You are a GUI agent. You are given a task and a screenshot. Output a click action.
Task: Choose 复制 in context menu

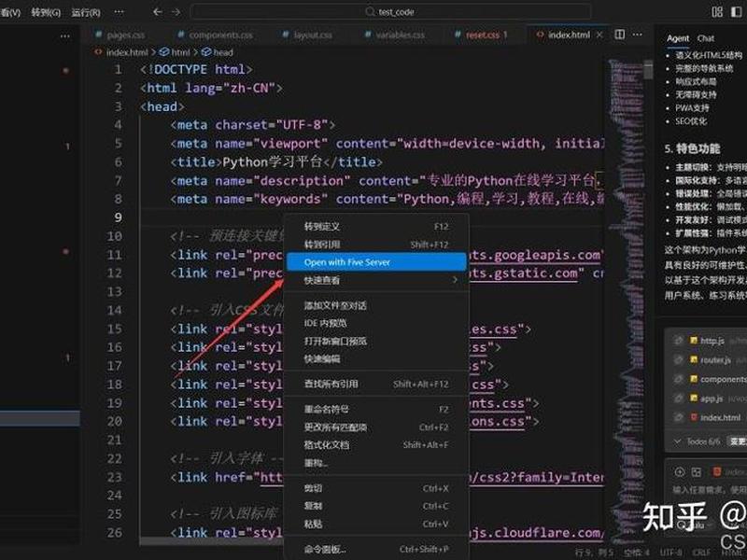(x=376, y=506)
